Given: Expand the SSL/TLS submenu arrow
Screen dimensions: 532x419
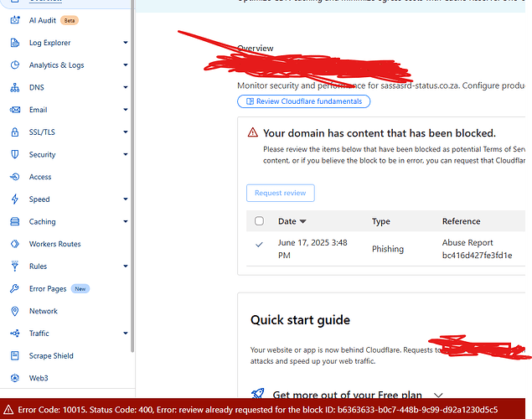Looking at the screenshot, I should [x=126, y=132].
